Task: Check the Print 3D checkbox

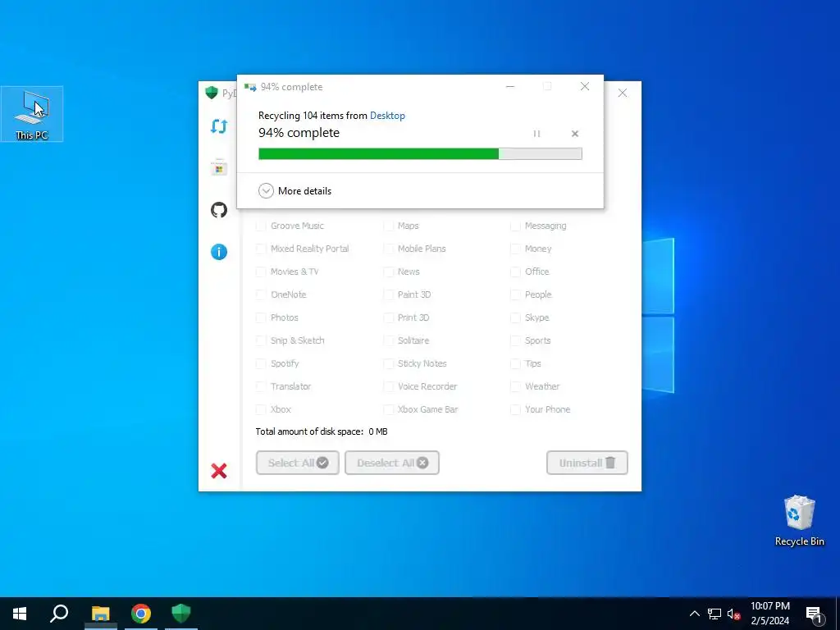Action: tap(388, 317)
